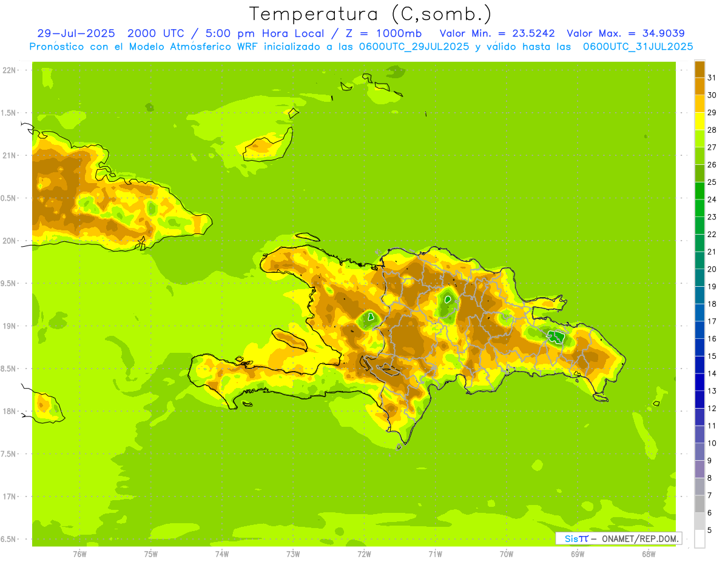Click the '0.5N' latitude label

[x=9, y=198]
